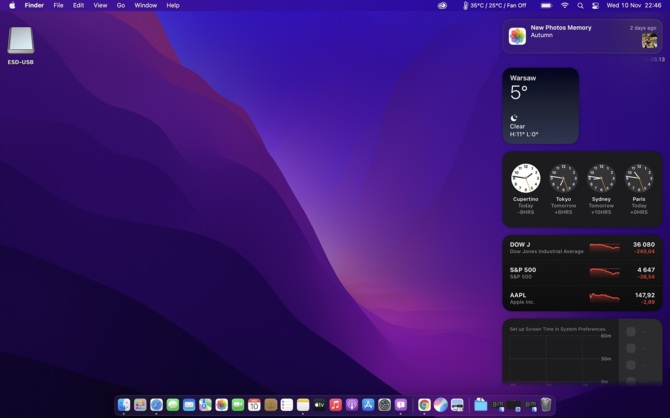Launch Safari from the dock
670x418 pixels.
(x=156, y=405)
